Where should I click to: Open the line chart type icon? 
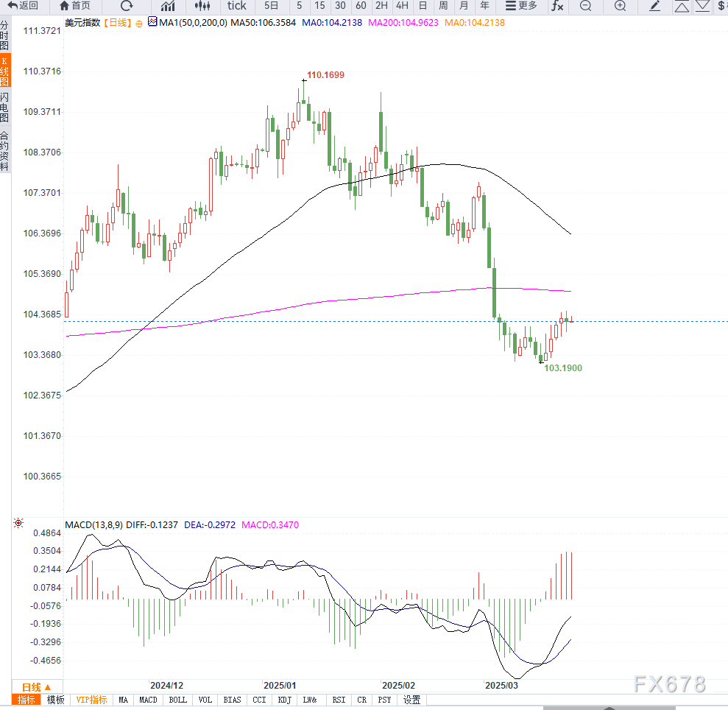pyautogui.click(x=168, y=6)
